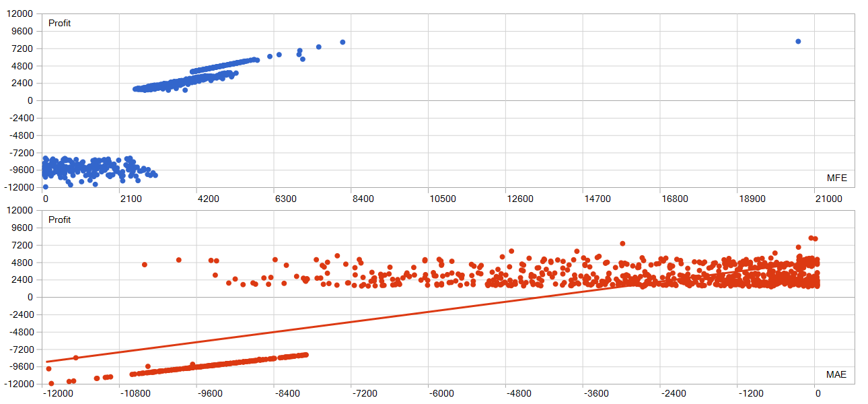Click the far-right blue MFE outlier point
The image size is (868, 404).
click(x=798, y=41)
